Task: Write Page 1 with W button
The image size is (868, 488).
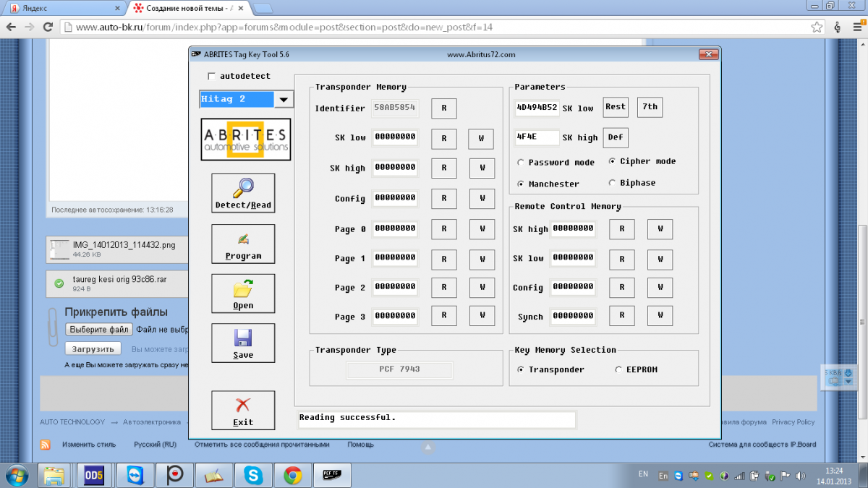Action: pyautogui.click(x=481, y=258)
